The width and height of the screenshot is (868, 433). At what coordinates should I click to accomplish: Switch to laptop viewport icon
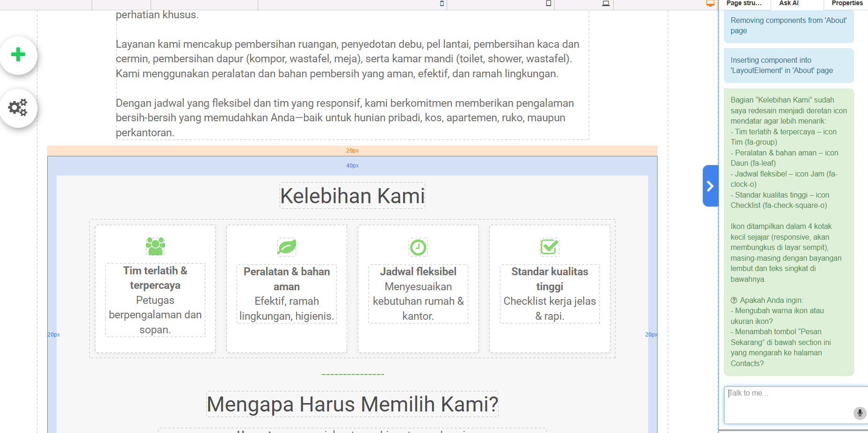tap(606, 4)
